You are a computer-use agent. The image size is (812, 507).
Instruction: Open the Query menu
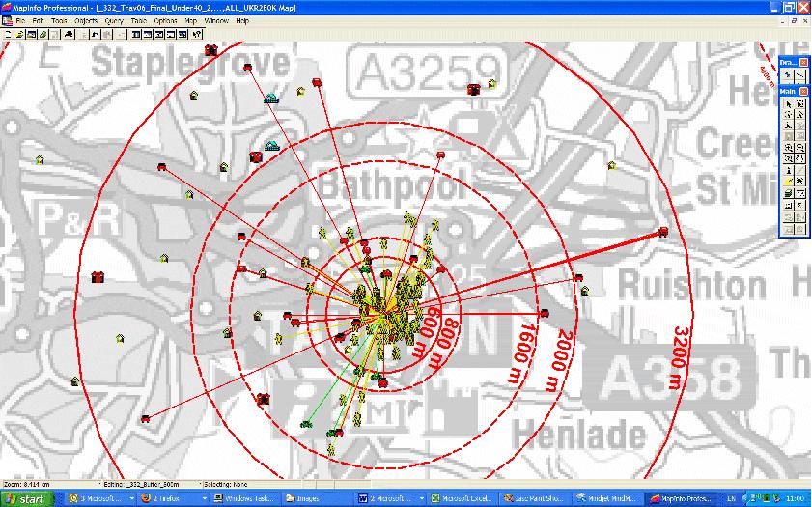pos(114,21)
